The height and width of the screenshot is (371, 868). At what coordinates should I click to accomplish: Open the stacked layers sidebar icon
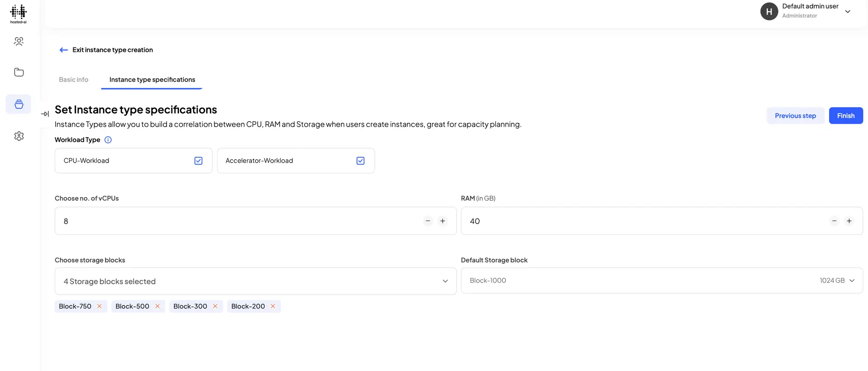tap(19, 104)
